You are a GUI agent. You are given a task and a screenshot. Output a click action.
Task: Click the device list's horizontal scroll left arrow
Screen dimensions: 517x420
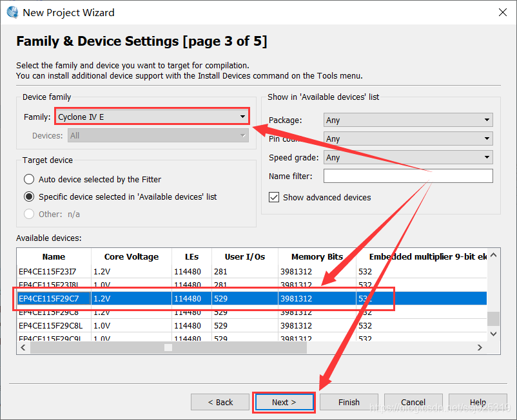pyautogui.click(x=23, y=347)
